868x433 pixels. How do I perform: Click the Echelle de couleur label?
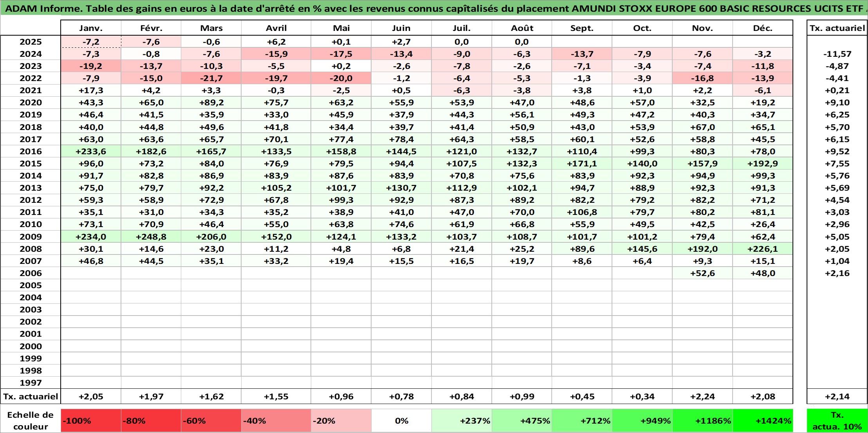(x=31, y=421)
